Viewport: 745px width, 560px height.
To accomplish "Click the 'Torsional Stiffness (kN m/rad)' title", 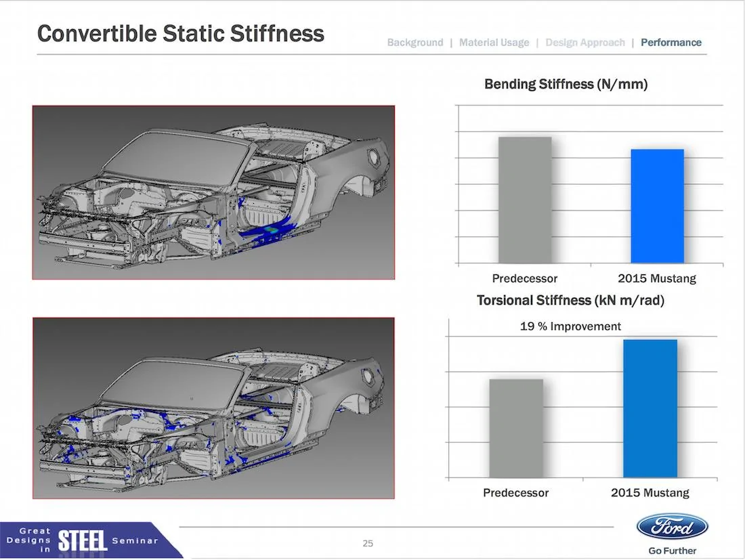I will point(570,300).
